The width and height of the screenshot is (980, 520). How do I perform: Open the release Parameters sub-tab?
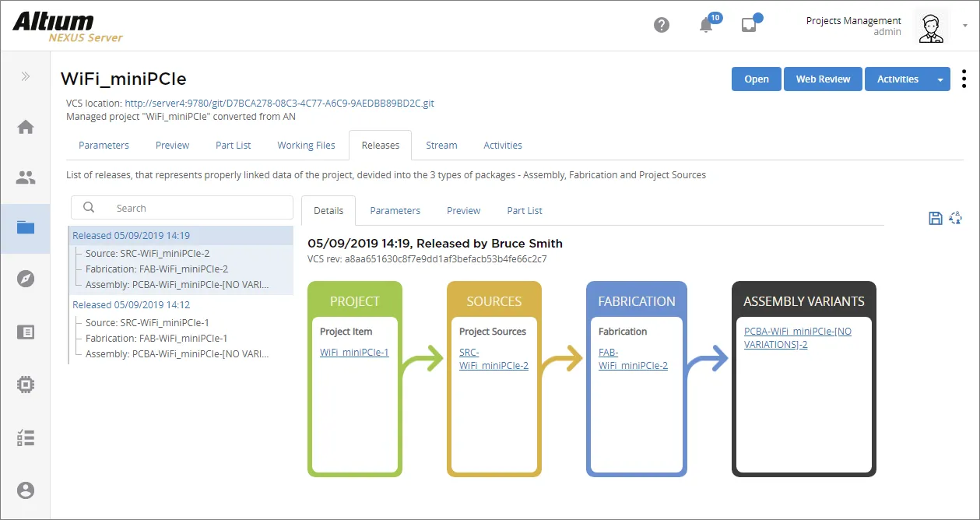395,211
